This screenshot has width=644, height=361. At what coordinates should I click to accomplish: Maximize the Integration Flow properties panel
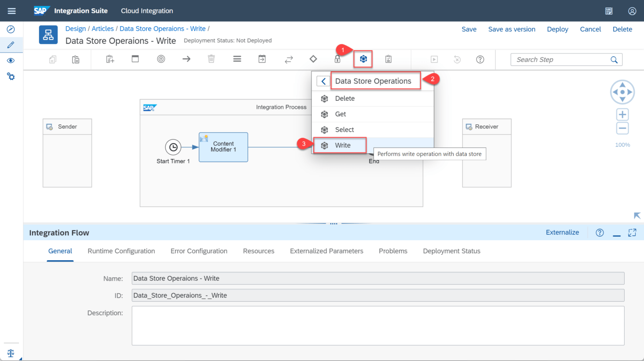coord(632,233)
